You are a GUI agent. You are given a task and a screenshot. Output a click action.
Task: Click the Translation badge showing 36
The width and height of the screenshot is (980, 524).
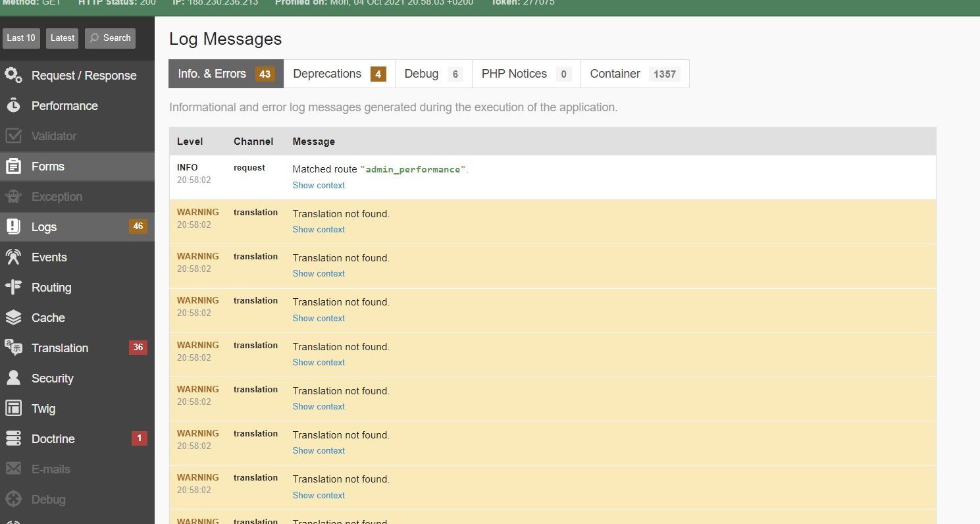click(x=138, y=348)
